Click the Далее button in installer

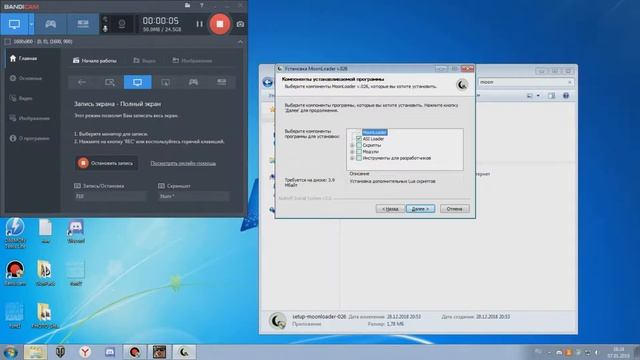[420, 209]
